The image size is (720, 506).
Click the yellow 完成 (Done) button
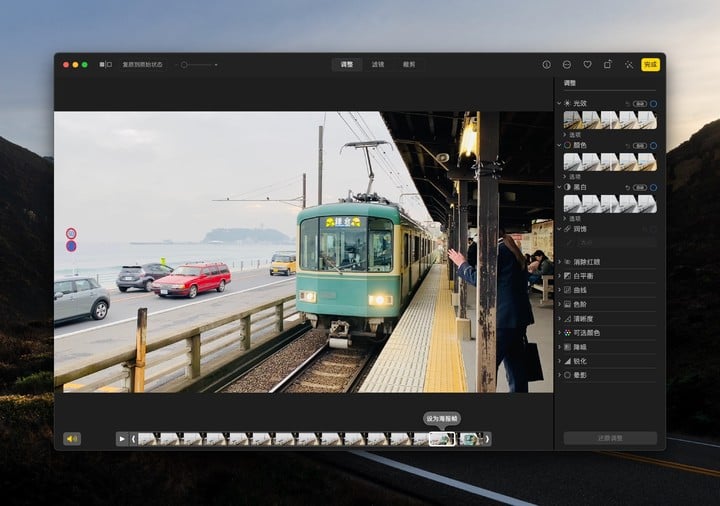pyautogui.click(x=650, y=64)
